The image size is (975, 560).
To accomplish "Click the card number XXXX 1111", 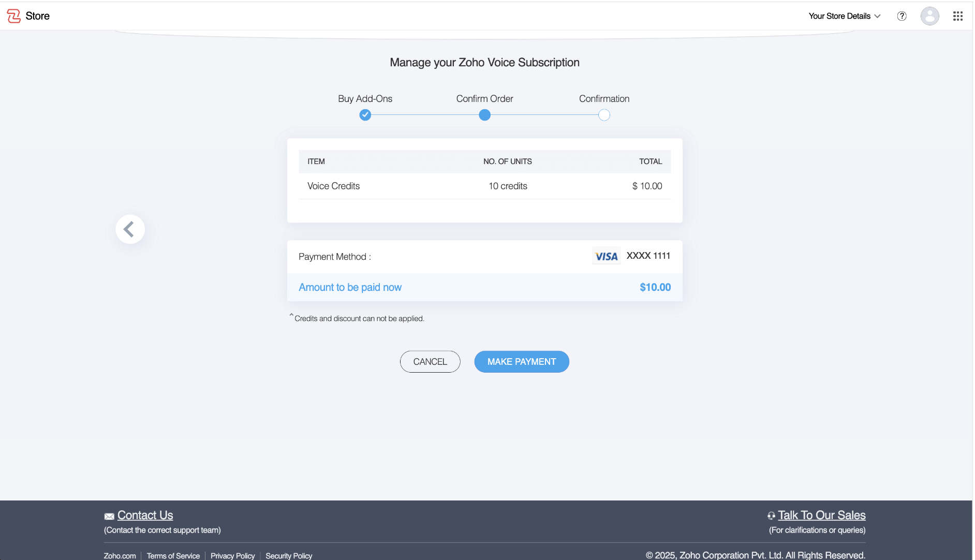I will pyautogui.click(x=648, y=256).
